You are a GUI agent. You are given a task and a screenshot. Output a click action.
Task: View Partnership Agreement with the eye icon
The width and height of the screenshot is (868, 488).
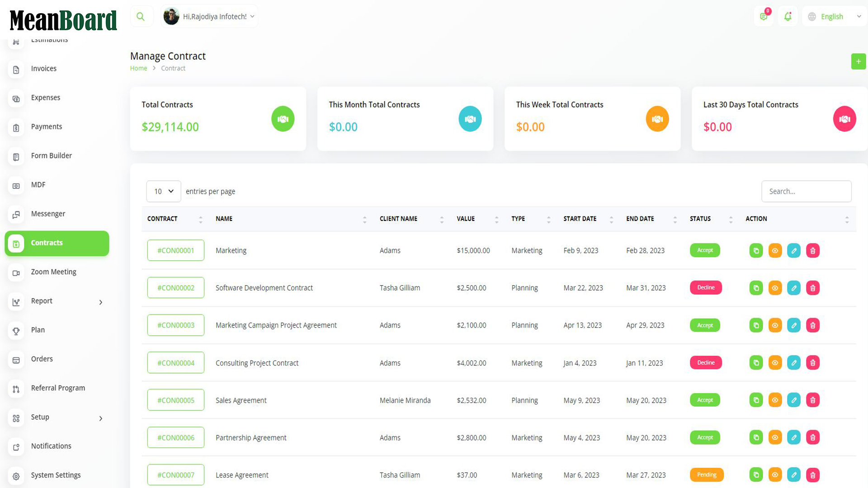click(775, 437)
